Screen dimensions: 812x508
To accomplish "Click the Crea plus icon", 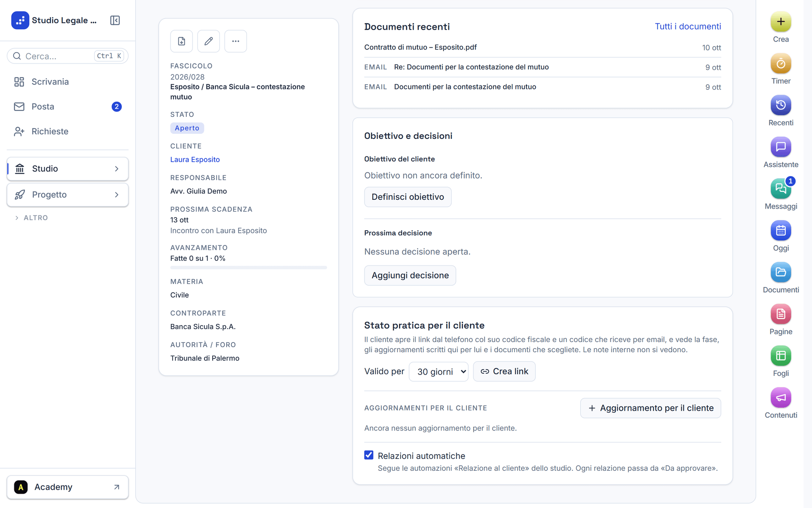I will (x=781, y=22).
